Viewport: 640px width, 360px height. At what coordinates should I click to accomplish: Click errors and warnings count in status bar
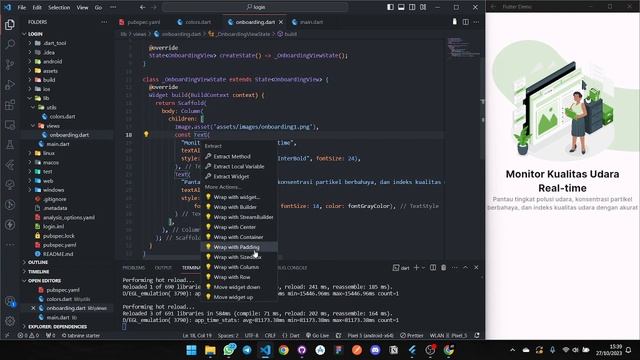(x=28, y=336)
